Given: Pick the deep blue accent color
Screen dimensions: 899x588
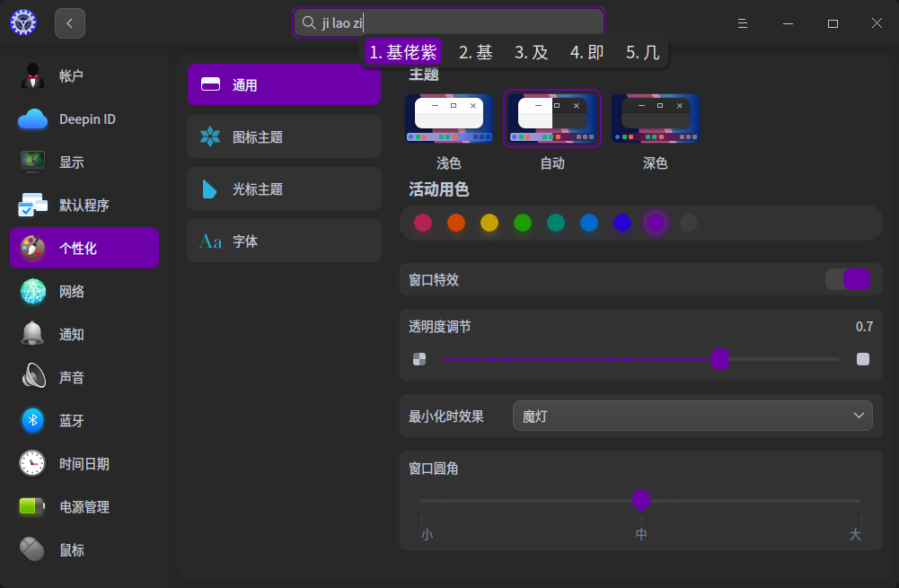Looking at the screenshot, I should [622, 223].
